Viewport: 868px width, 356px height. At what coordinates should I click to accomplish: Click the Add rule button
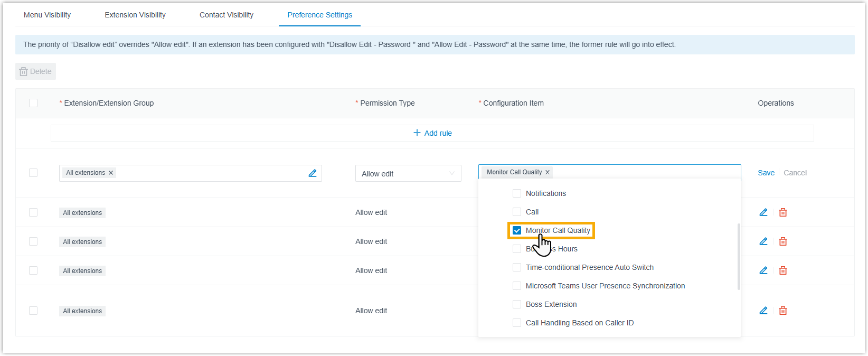(432, 133)
